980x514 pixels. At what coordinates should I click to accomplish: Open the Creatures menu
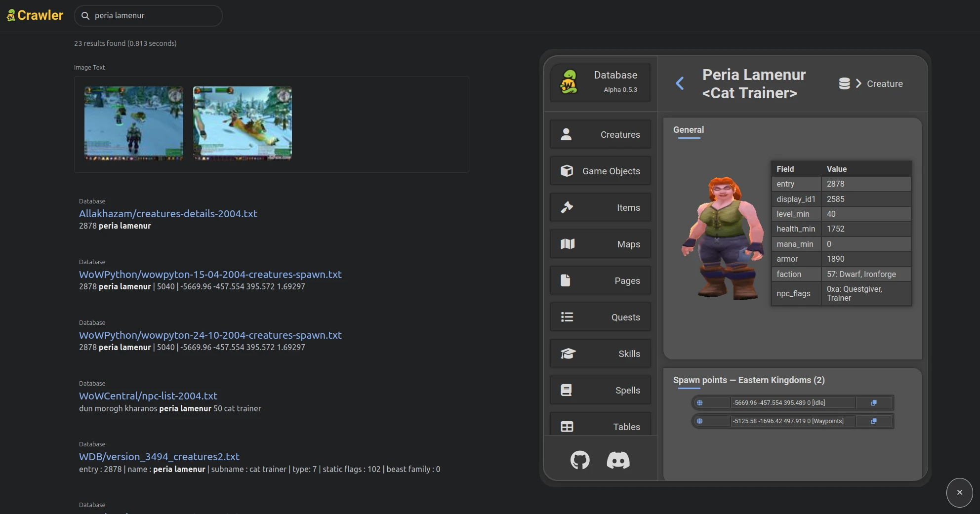pos(600,134)
